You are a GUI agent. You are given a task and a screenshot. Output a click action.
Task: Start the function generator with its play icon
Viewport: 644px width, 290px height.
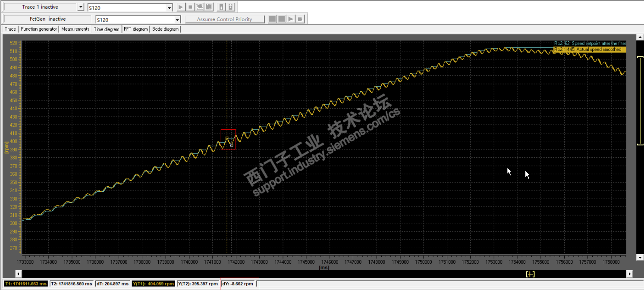pos(291,19)
